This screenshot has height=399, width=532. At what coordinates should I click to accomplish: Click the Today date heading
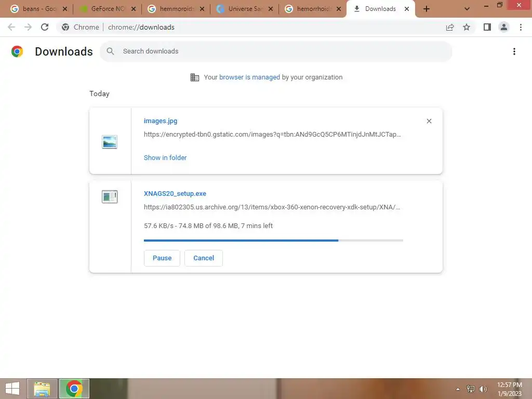point(99,94)
